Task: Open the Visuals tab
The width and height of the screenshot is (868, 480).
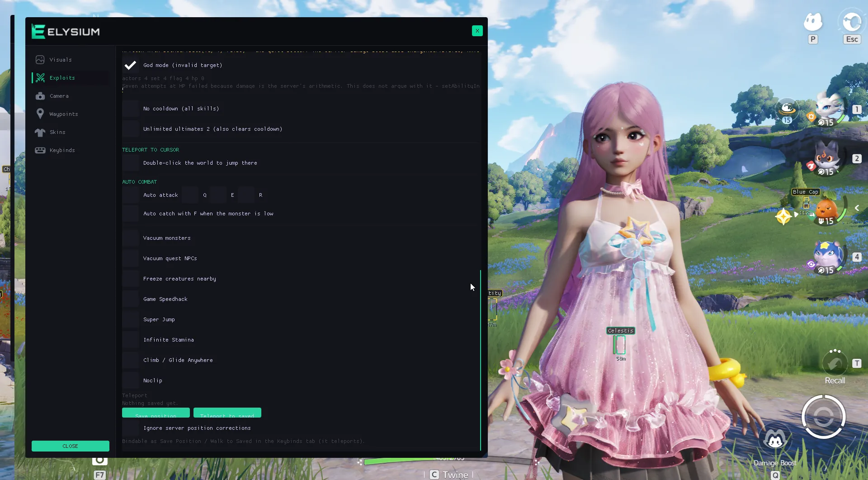Action: 71,60
